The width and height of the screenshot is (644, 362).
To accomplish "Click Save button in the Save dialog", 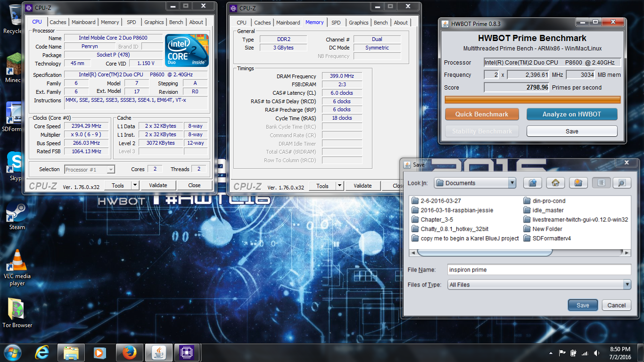I will point(583,305).
